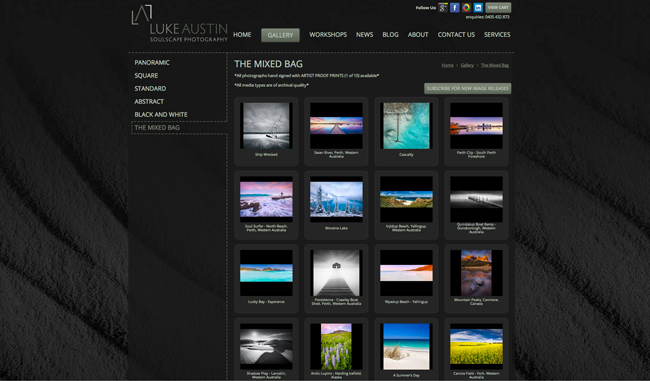Viewport: 650px width, 381px height.
Task: Click the View Cart button
Action: [498, 7]
